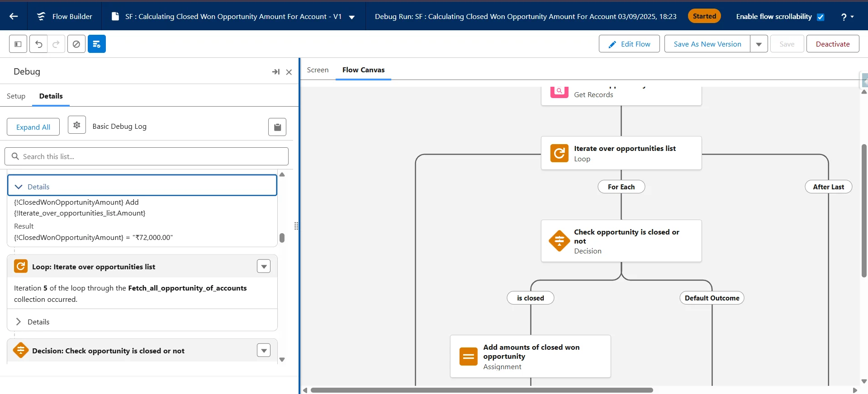Image resolution: width=868 pixels, height=394 pixels.
Task: Close the Debug panel
Action: coord(289,72)
